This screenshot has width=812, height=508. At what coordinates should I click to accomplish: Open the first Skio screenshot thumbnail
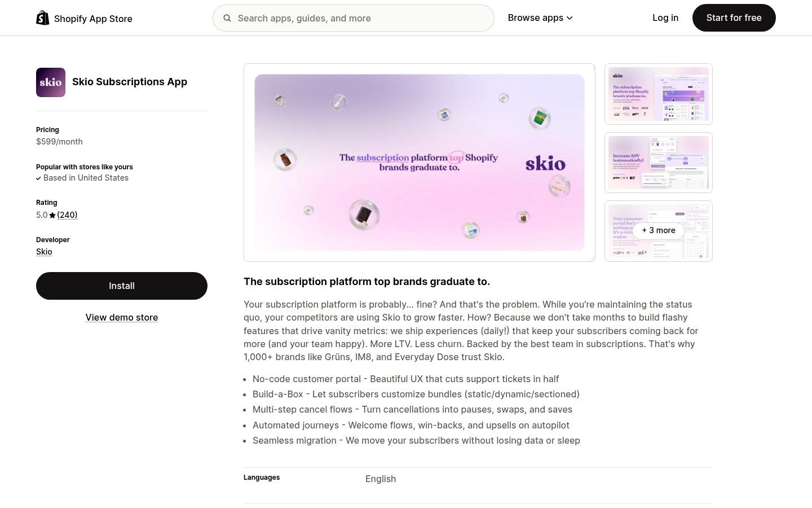point(658,94)
